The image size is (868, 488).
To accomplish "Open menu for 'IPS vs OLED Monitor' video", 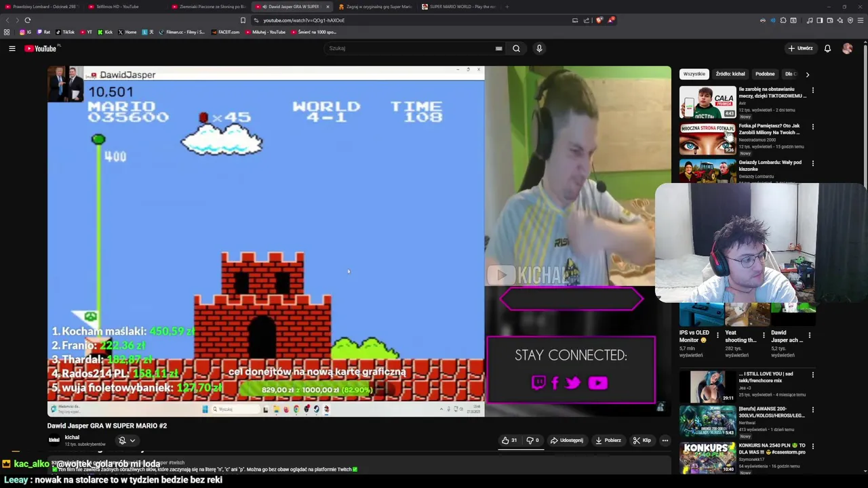I will tap(718, 335).
